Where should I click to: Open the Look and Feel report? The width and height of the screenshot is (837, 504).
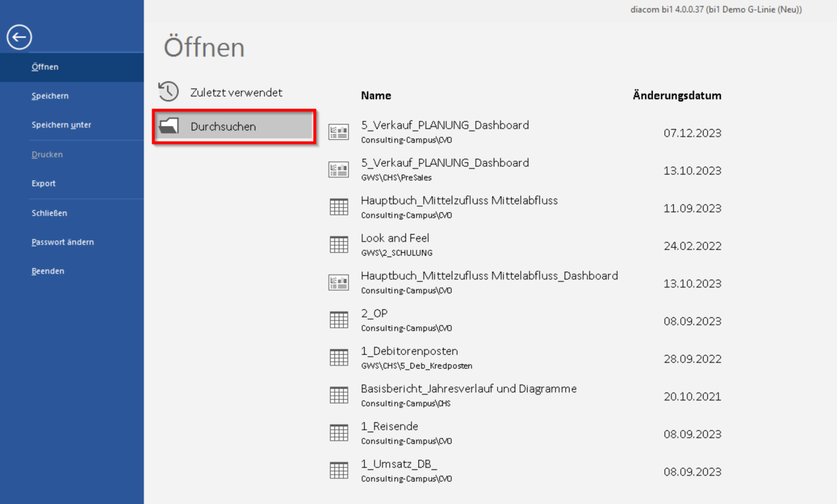point(525,245)
